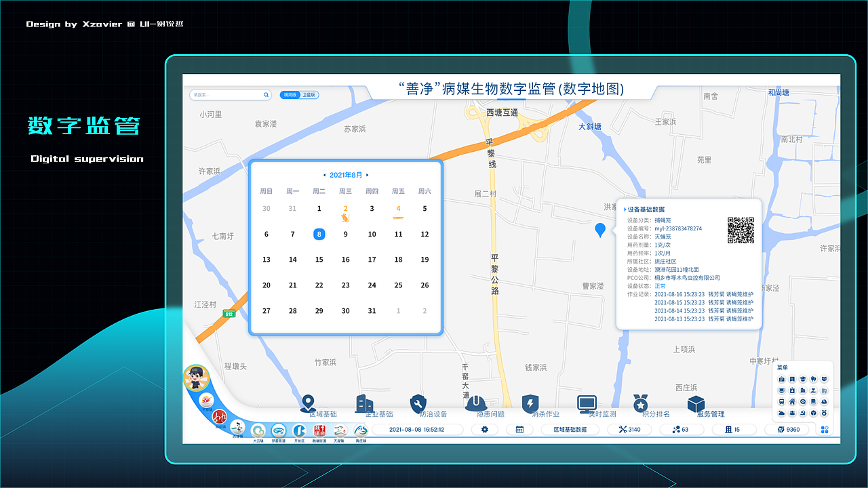The image size is (868, 488).
Task: Open work record dated 2021-08-14 15:23:23
Action: tap(704, 310)
